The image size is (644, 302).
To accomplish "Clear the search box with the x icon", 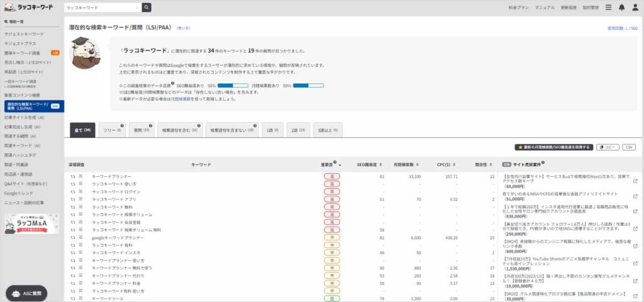I will pos(137,8).
